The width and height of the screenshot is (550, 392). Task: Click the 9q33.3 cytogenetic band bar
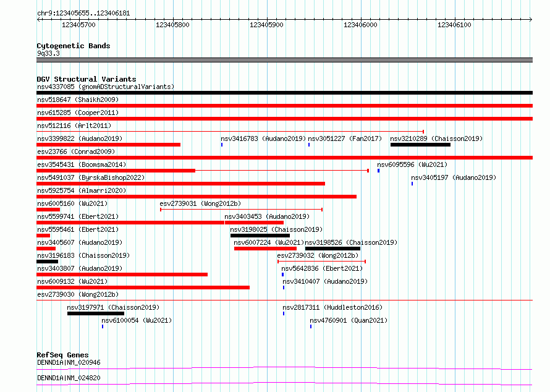coord(284,60)
